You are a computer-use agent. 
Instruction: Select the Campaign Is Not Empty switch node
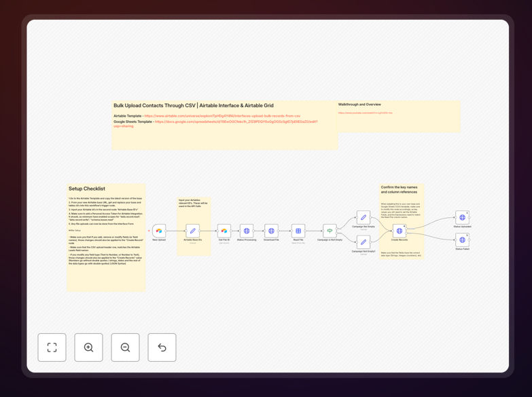330,231
